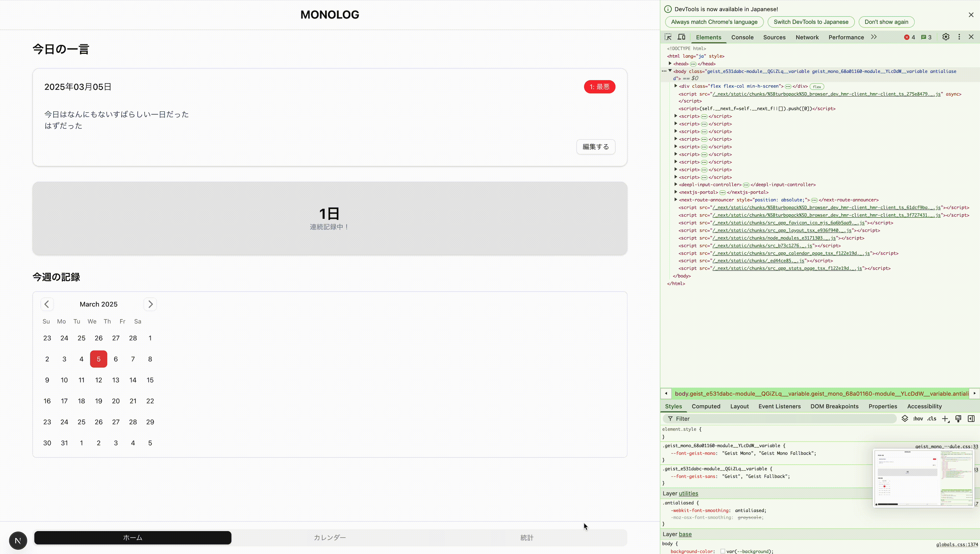Open the utilities layer link

688,493
